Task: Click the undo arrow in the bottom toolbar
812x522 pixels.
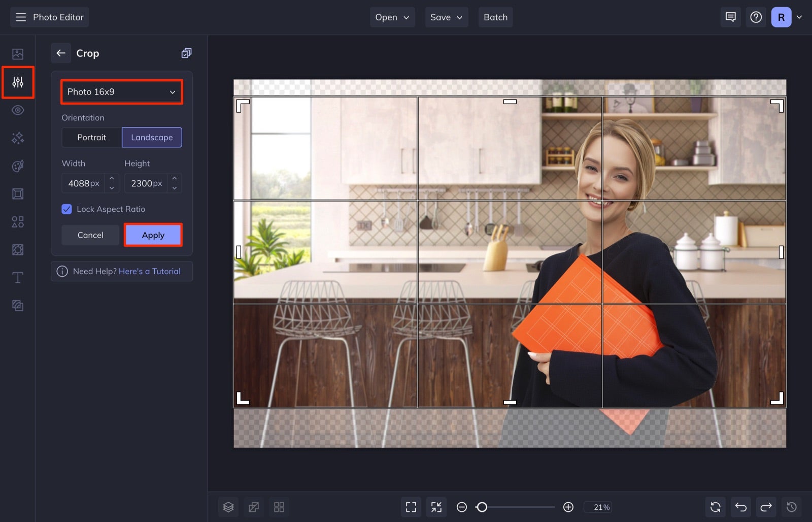Action: [x=740, y=507]
